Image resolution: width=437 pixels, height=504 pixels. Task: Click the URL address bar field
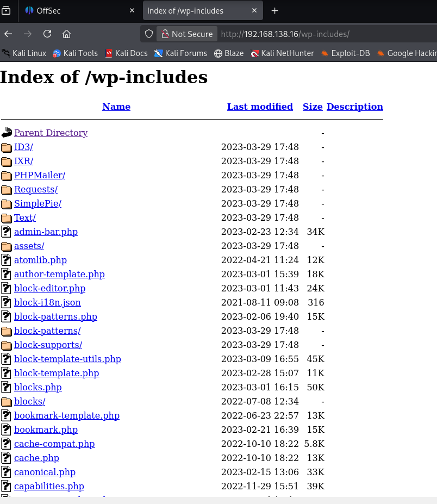[326, 34]
